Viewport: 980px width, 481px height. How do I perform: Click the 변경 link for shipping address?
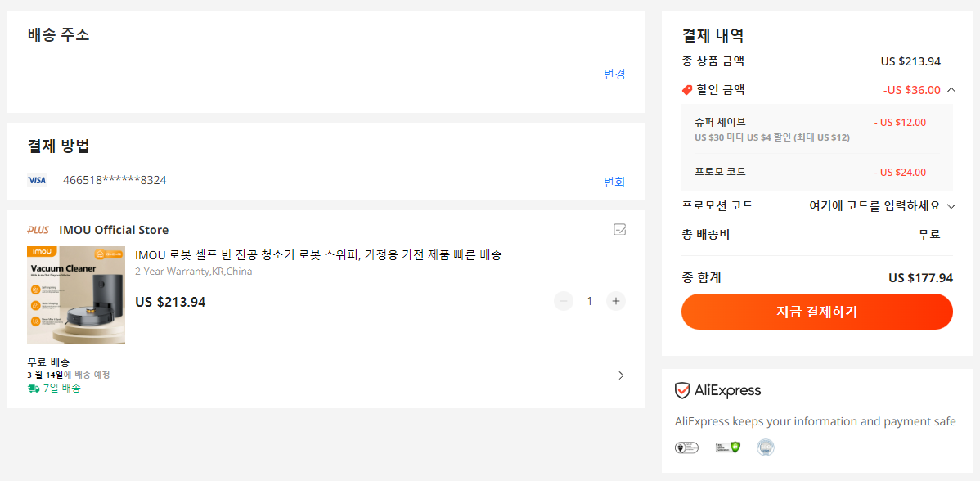tap(614, 74)
